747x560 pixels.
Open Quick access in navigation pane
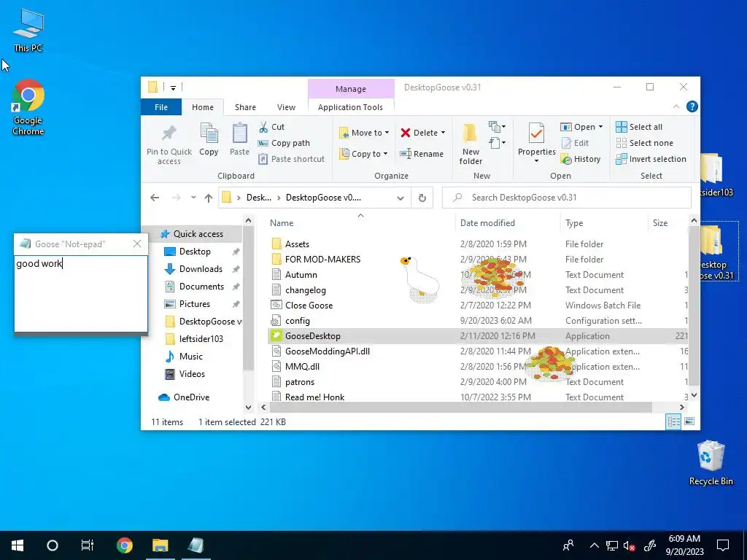(198, 234)
